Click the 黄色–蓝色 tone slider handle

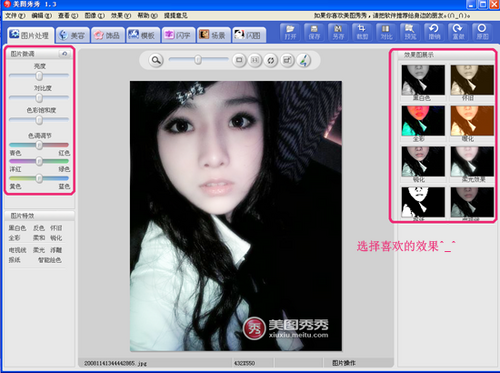click(x=39, y=178)
